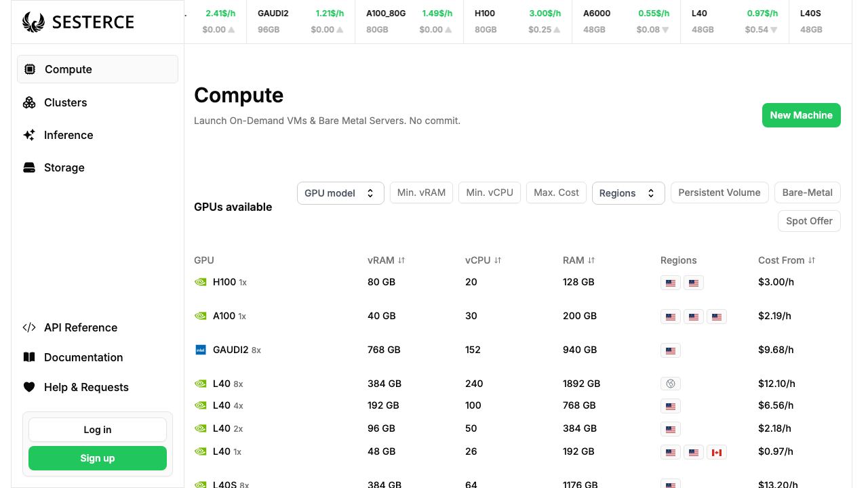The width and height of the screenshot is (868, 488).
Task: Click the Help & Requests heart icon
Action: [x=29, y=387]
